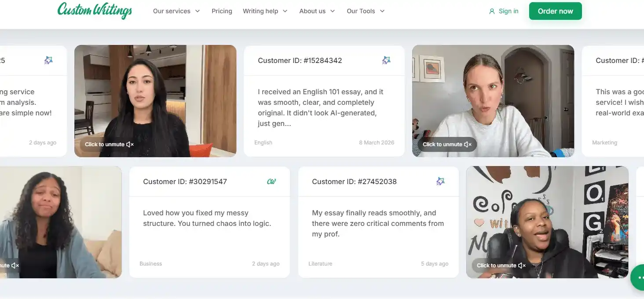Image resolution: width=644 pixels, height=299 pixels.
Task: Unmute the curly-haired woman's video
Action: [10, 266]
